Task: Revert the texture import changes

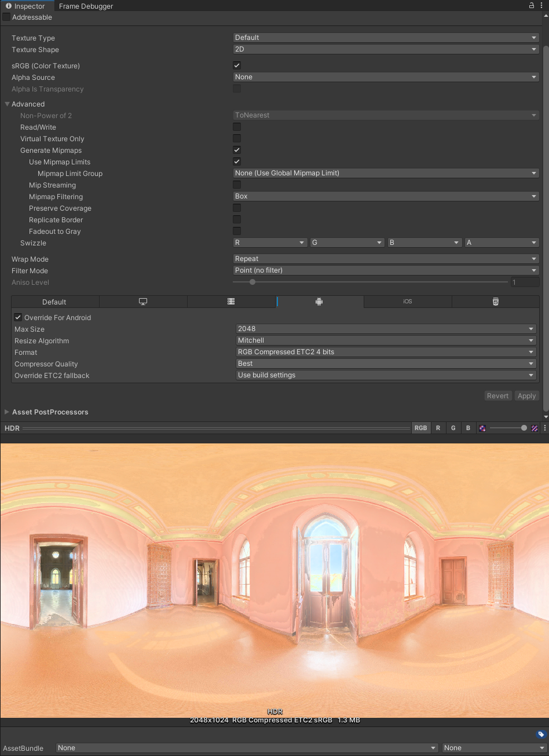Action: point(497,395)
